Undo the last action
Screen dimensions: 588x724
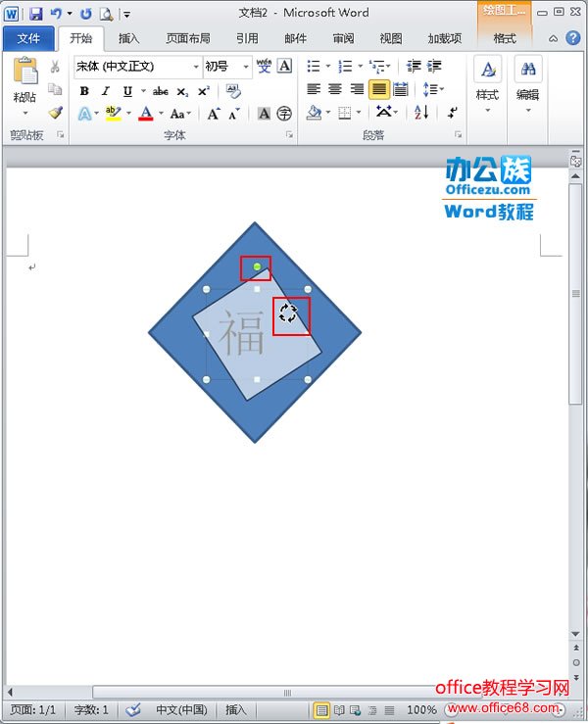click(56, 14)
